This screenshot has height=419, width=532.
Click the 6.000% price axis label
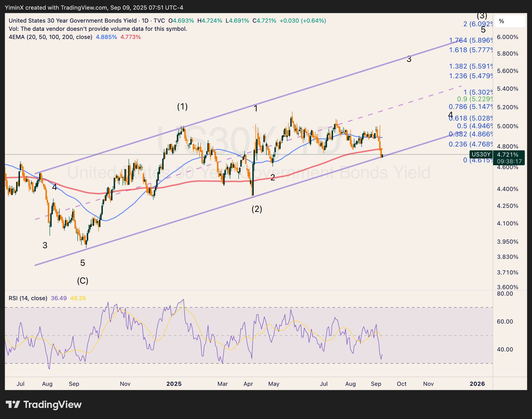pos(507,37)
